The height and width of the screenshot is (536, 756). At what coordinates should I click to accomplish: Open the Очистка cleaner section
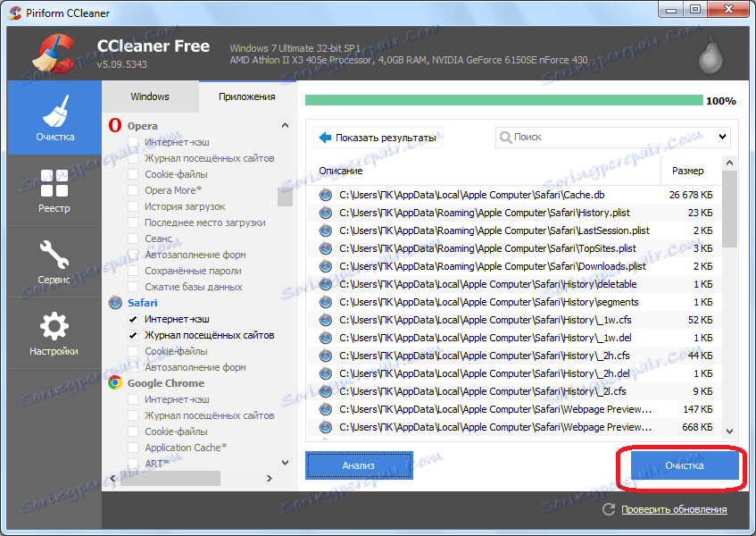pos(54,118)
